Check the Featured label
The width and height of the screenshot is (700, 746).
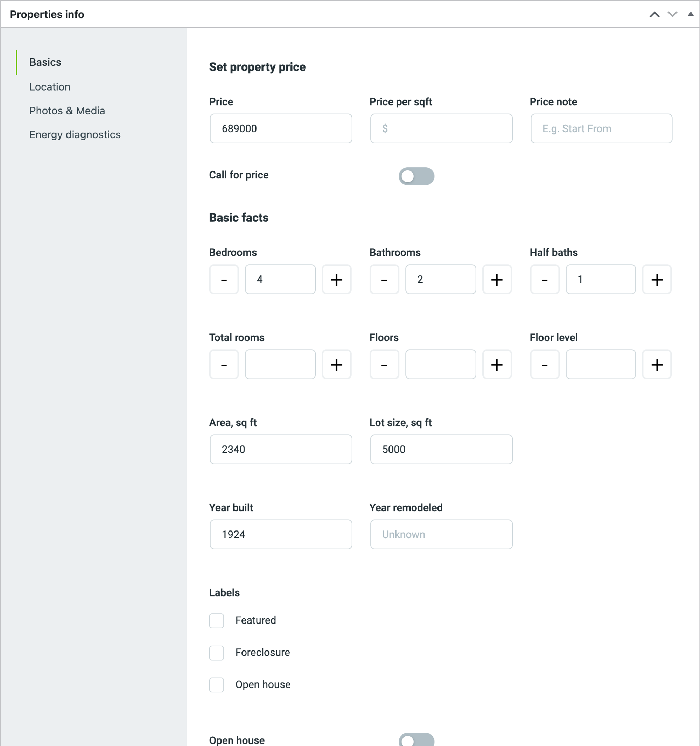click(217, 621)
